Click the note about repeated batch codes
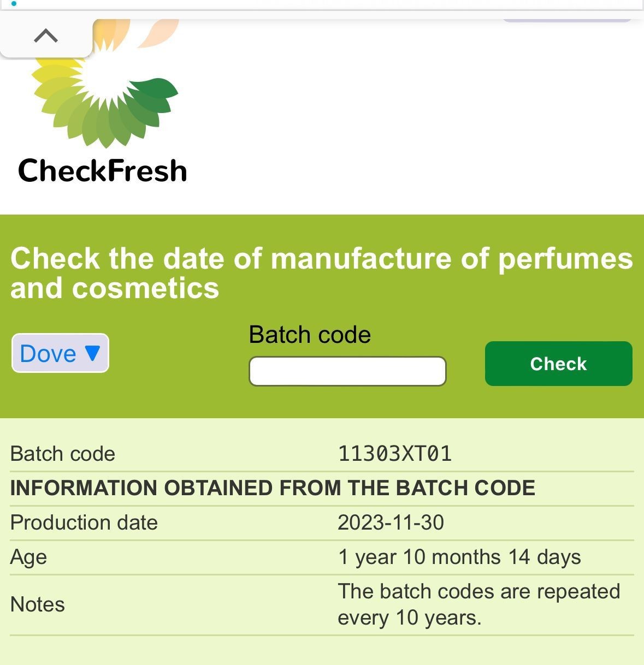 [x=478, y=604]
